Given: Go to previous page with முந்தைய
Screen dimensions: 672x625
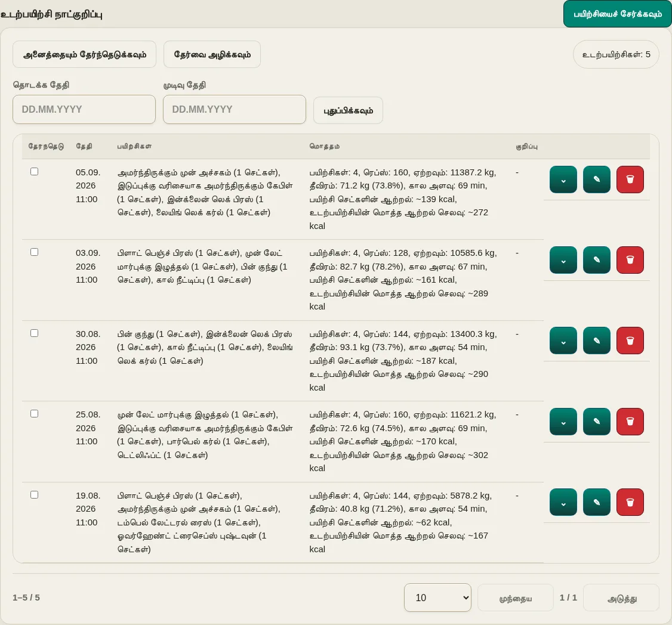Looking at the screenshot, I should pos(516,598).
